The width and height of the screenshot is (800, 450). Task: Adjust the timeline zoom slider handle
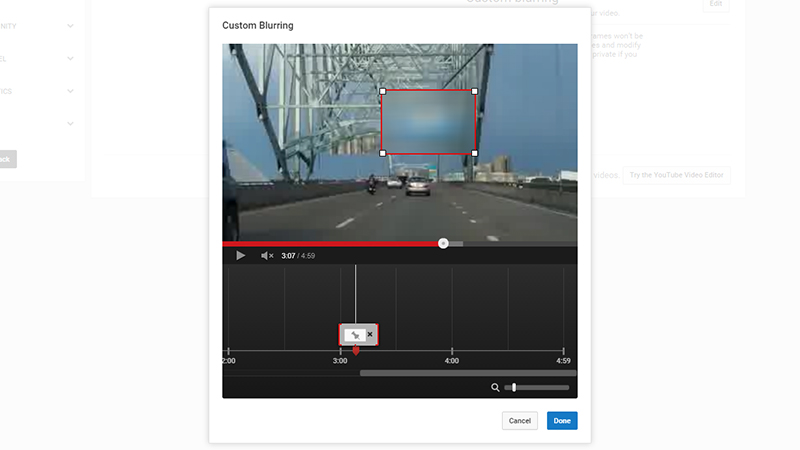(514, 388)
